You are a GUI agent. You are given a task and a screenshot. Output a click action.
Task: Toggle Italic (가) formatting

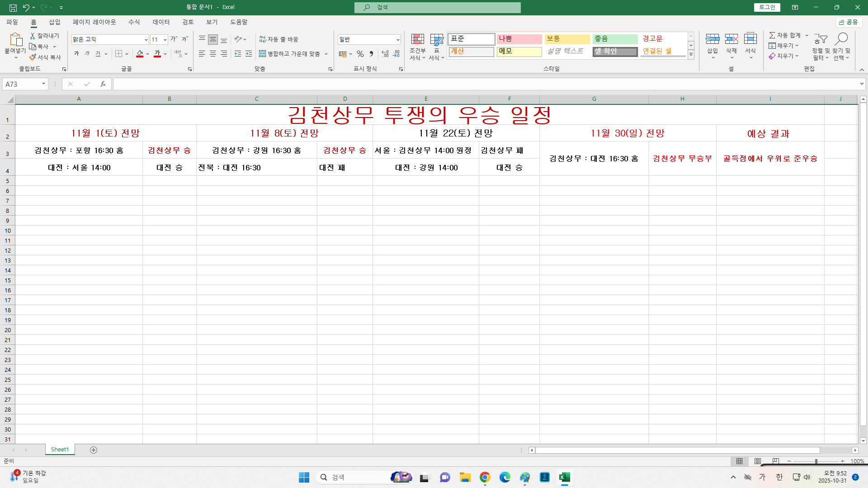(87, 54)
